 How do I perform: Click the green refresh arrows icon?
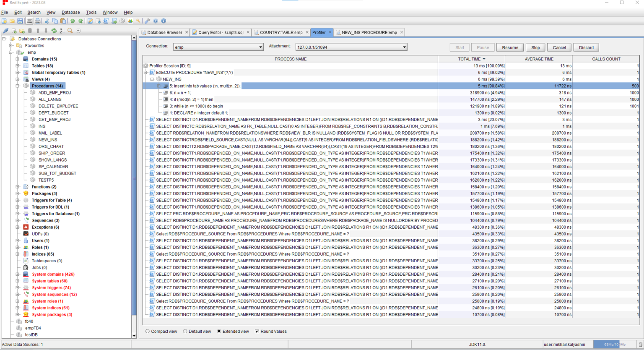(x=54, y=31)
